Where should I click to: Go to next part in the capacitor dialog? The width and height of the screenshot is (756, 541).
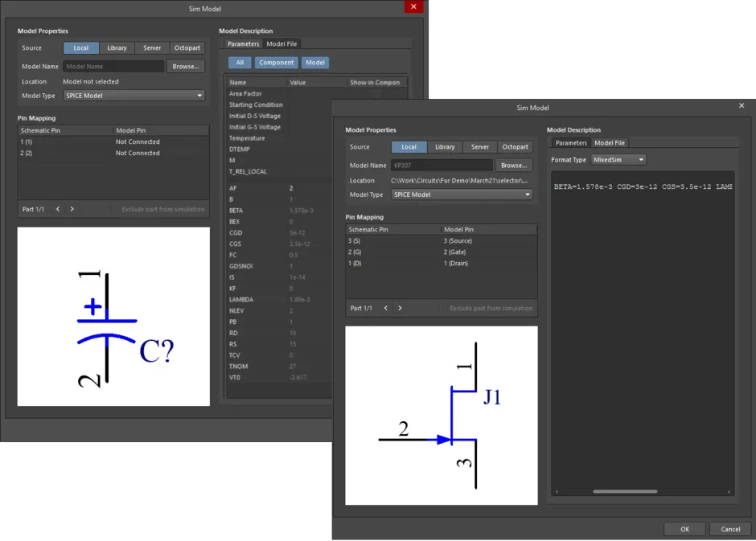click(x=72, y=209)
